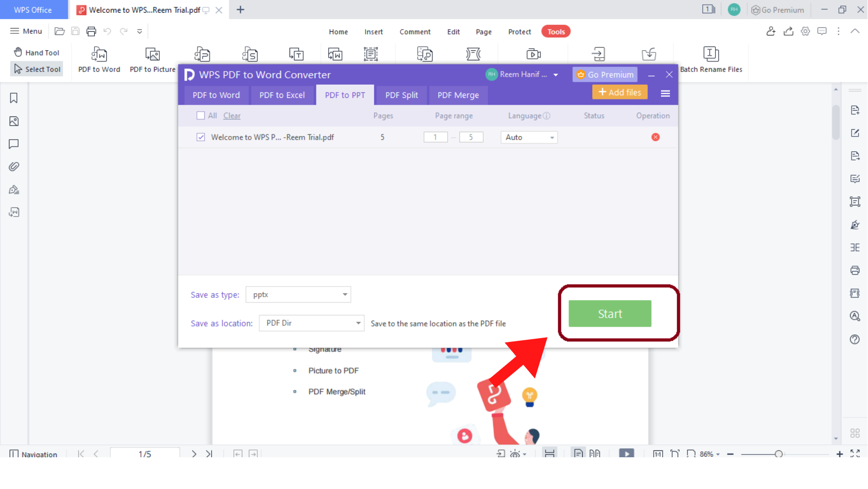Viewport: 868px width, 489px height.
Task: Click the zoom out minus icon
Action: pos(730,454)
